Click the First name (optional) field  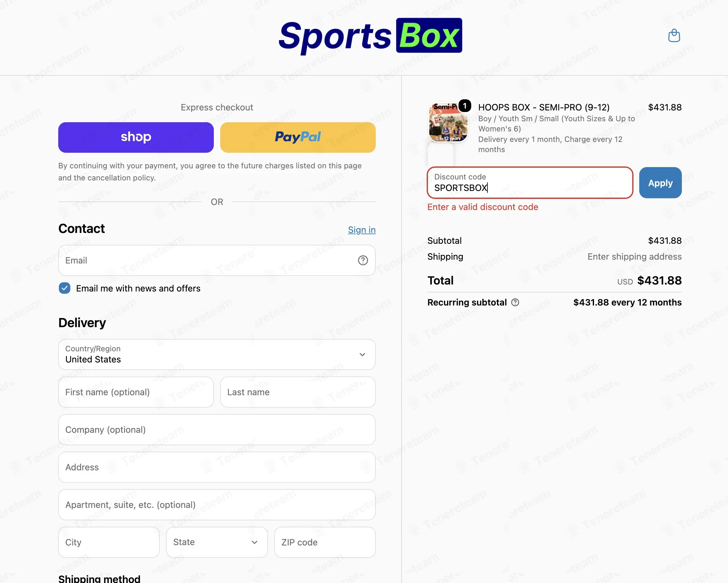click(x=136, y=392)
